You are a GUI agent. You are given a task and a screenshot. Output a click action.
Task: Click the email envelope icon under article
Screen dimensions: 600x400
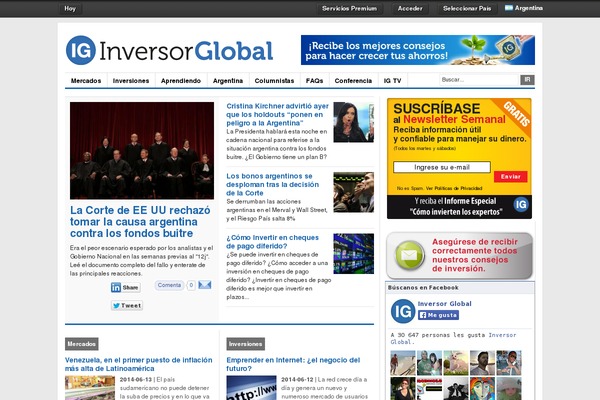point(204,285)
